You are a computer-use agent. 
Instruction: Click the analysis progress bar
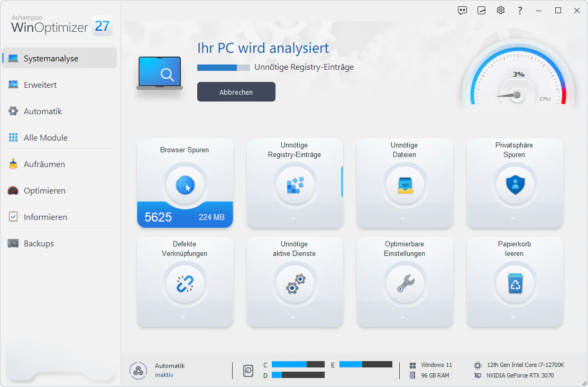tap(224, 68)
